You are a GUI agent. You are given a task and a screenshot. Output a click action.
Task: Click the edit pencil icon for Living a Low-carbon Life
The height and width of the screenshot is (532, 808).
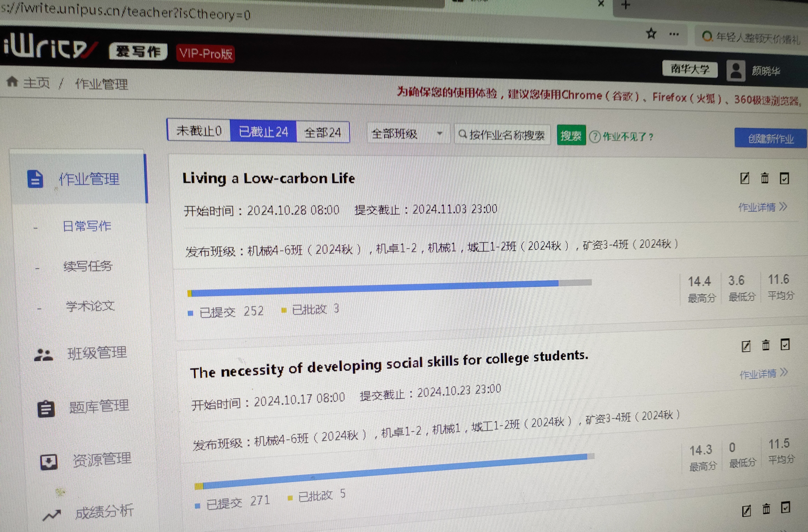pos(744,178)
